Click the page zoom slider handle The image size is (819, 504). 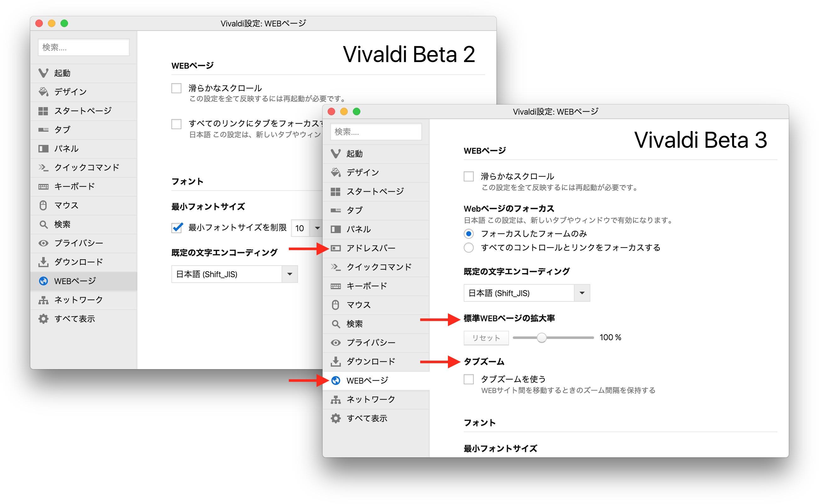542,338
